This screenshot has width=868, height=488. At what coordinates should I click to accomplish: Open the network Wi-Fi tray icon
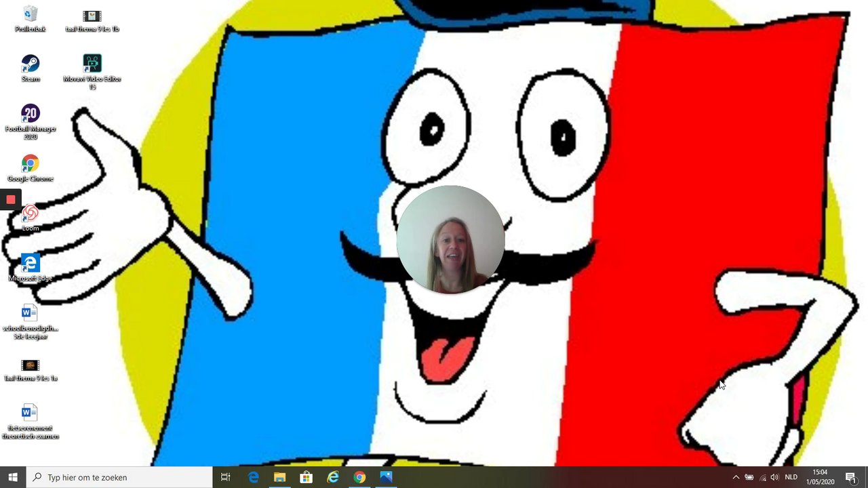762,477
